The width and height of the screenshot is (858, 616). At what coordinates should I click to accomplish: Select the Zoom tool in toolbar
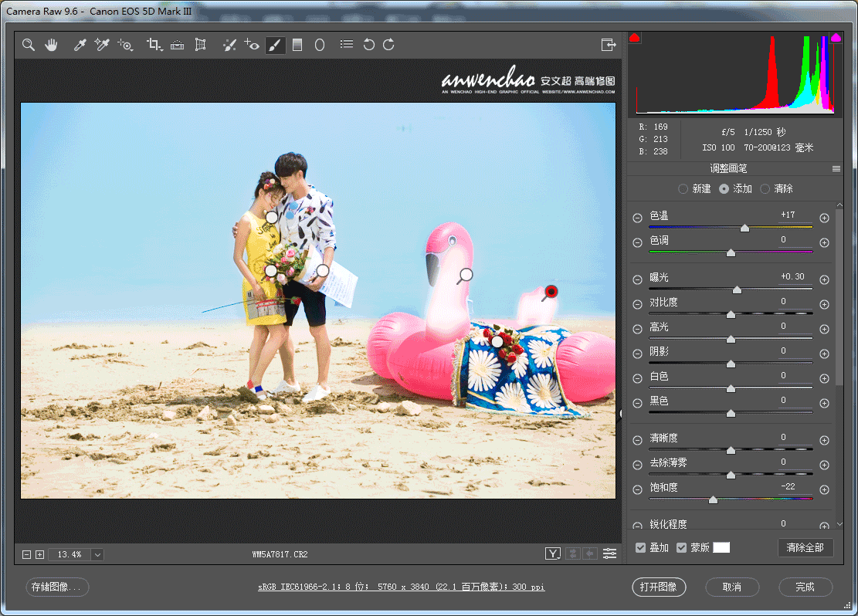pos(29,45)
